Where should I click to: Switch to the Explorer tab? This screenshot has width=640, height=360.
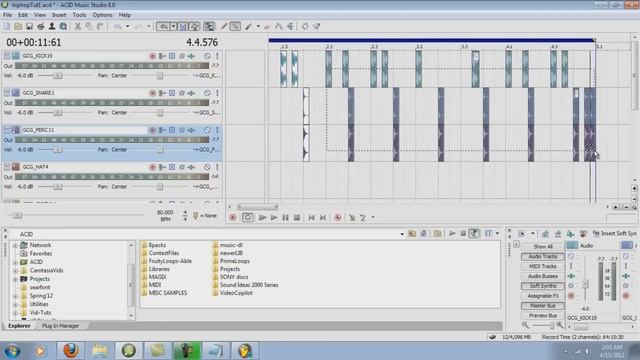click(x=19, y=326)
